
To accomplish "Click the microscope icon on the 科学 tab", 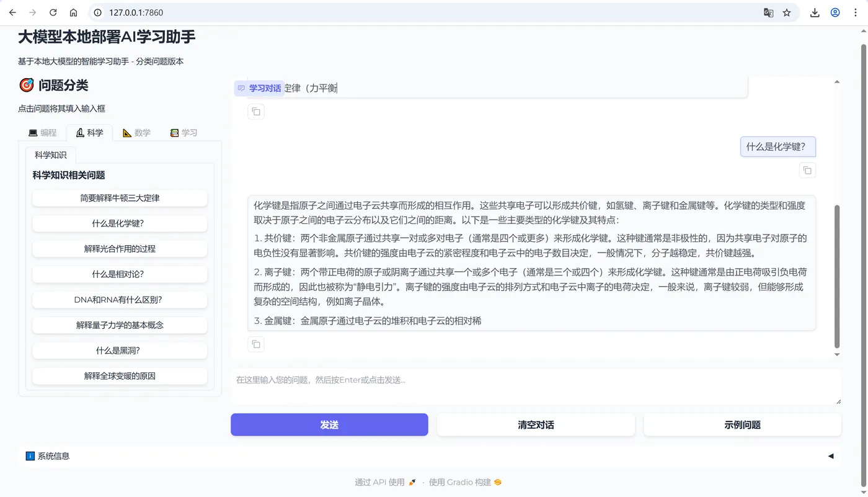I will click(x=81, y=132).
